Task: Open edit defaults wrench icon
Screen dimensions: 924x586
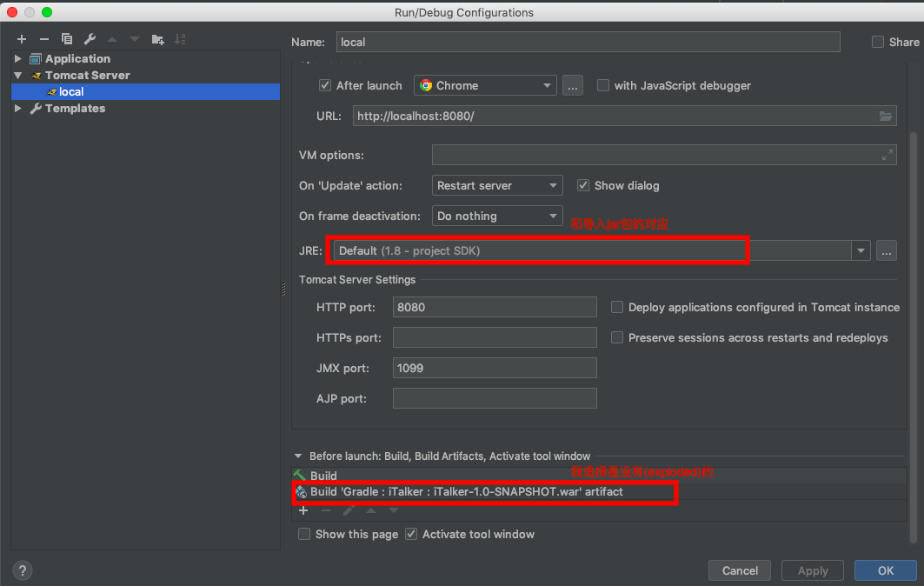Action: [x=90, y=39]
